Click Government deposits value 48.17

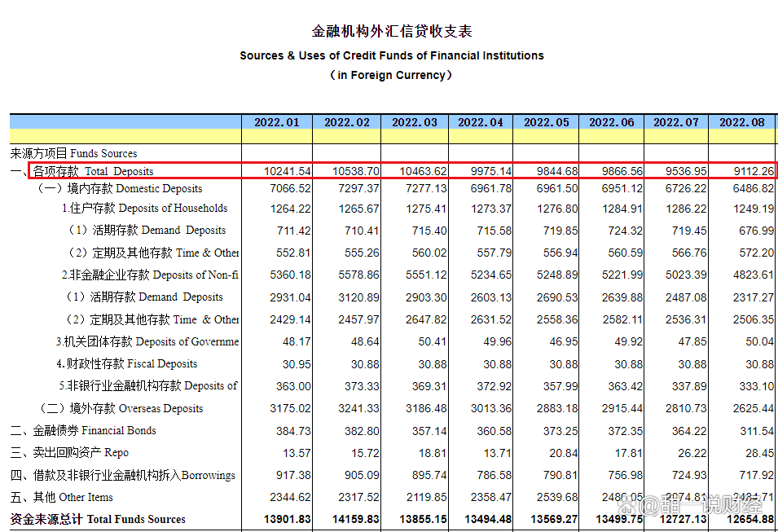(297, 341)
